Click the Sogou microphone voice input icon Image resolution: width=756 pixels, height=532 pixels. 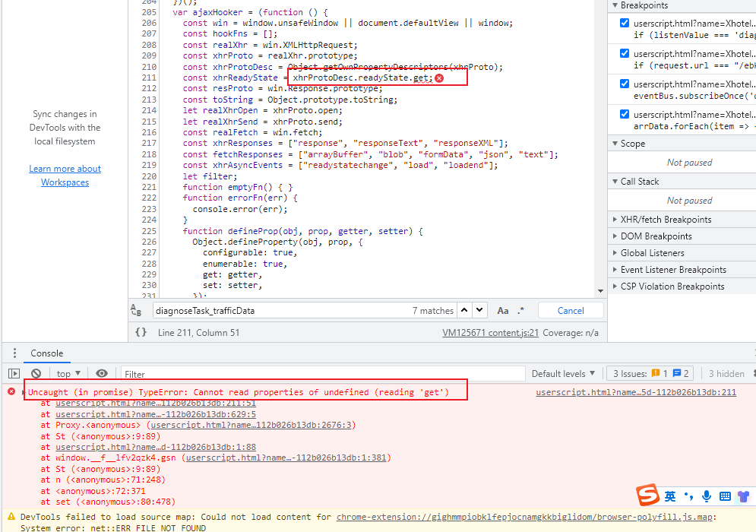pos(707,496)
